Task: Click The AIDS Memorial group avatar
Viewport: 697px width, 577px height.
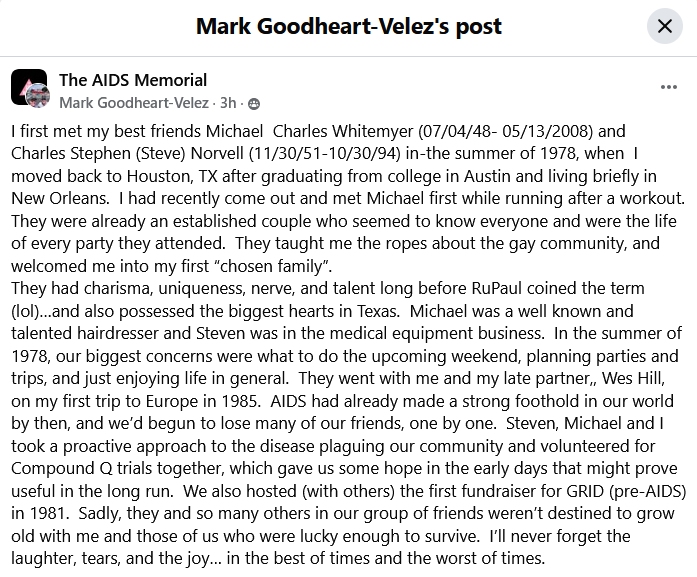Action: pos(27,87)
